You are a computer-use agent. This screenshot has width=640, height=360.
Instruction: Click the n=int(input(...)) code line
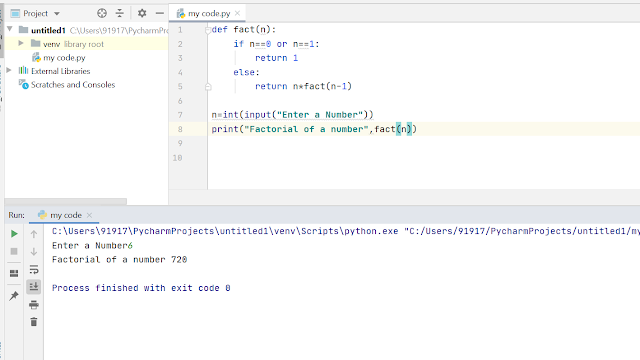coord(292,115)
